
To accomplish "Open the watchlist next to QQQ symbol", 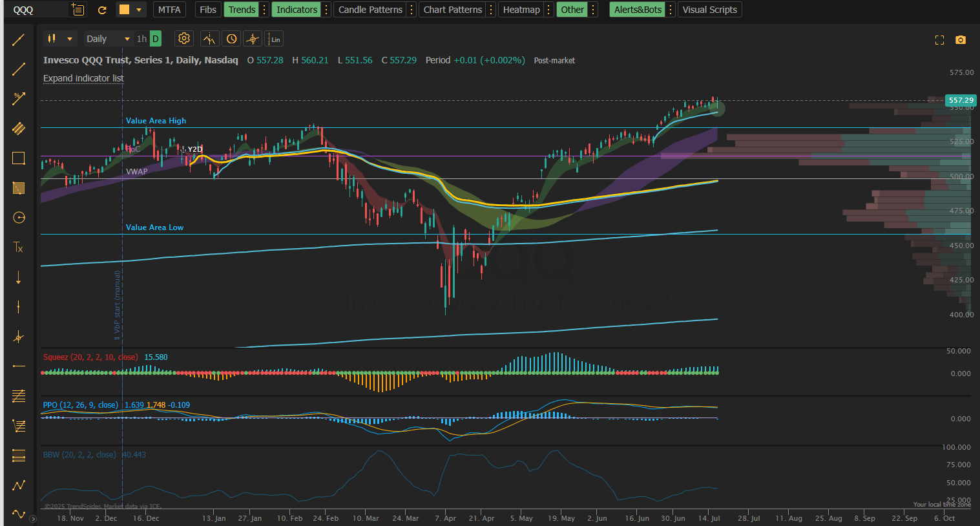I will (x=78, y=10).
